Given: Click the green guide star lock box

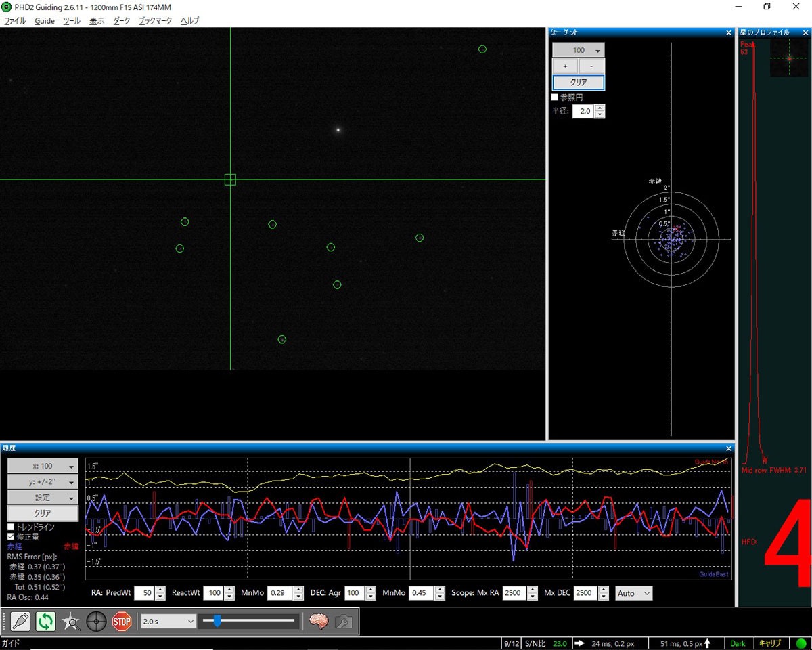Looking at the screenshot, I should [230, 179].
